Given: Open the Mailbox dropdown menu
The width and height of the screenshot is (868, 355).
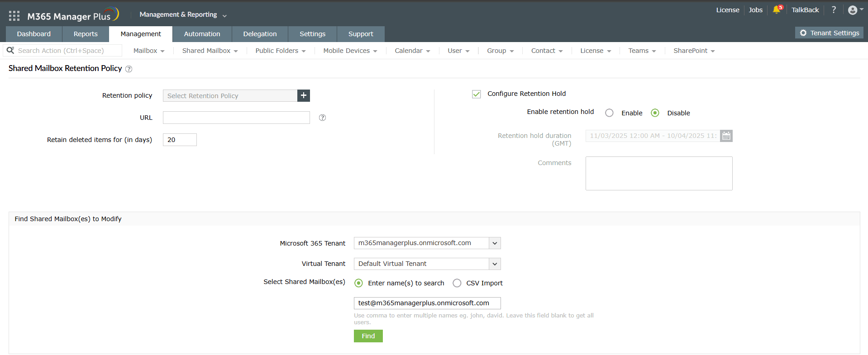Looking at the screenshot, I should [149, 51].
